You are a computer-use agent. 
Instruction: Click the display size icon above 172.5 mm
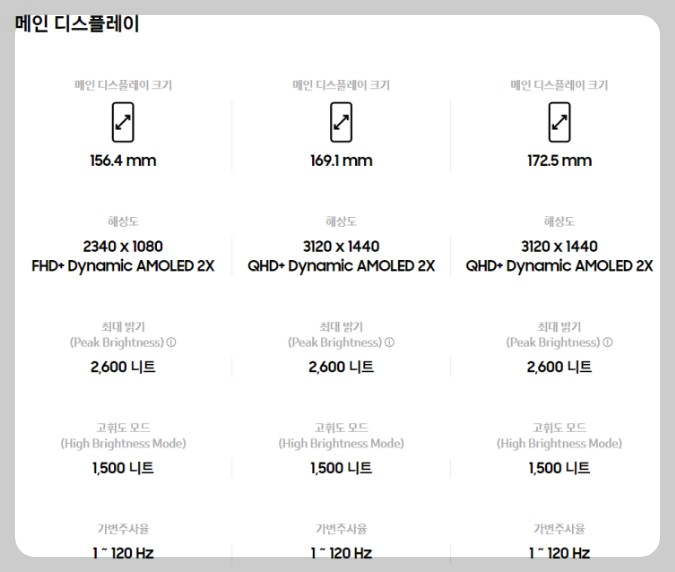[x=560, y=122]
